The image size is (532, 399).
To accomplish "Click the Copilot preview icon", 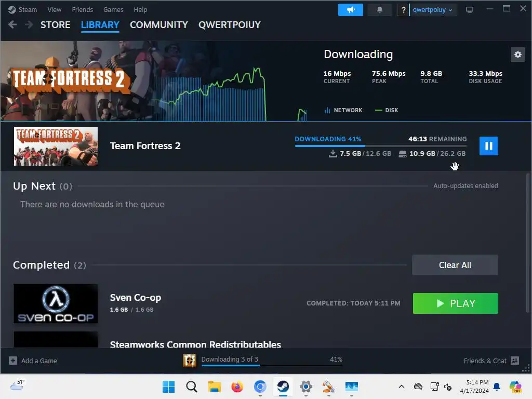I will tap(515, 387).
